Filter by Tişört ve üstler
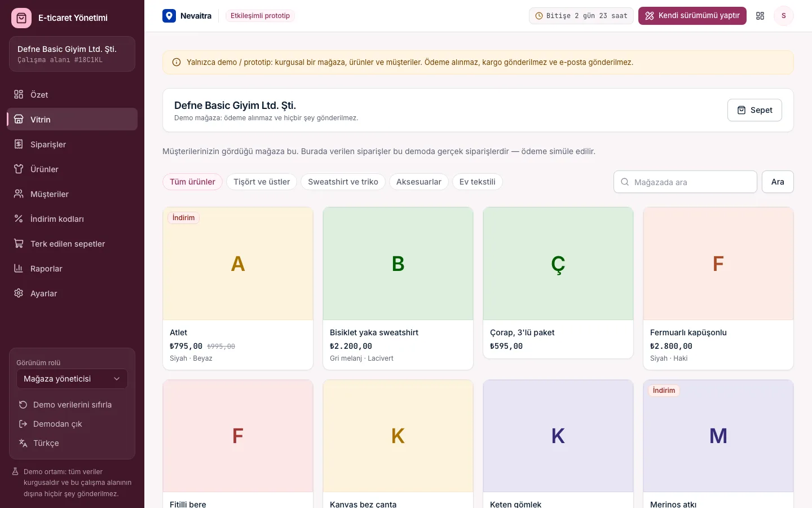Image resolution: width=812 pixels, height=508 pixels. coord(262,182)
